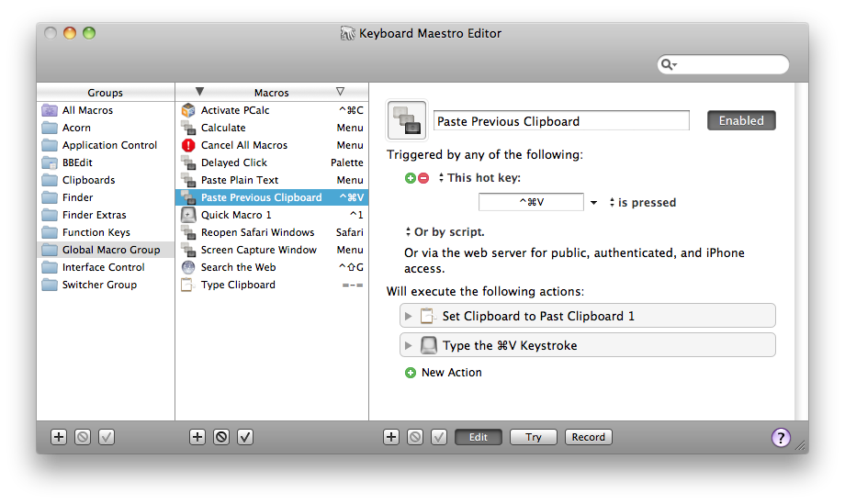Expand the Set Clipboard to Past Clipboard action

click(408, 316)
